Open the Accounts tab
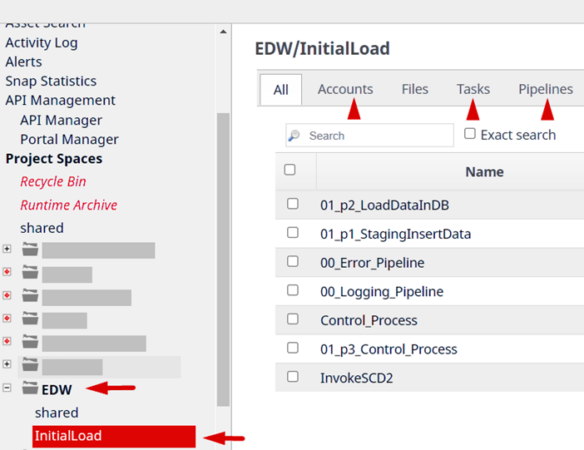The image size is (584, 450). (345, 89)
